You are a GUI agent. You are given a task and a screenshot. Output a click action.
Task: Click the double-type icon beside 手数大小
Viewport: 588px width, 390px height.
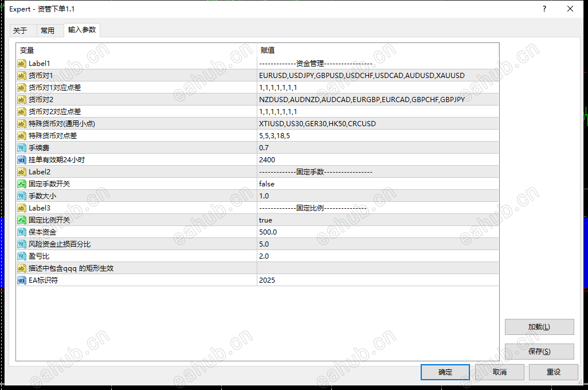21,196
